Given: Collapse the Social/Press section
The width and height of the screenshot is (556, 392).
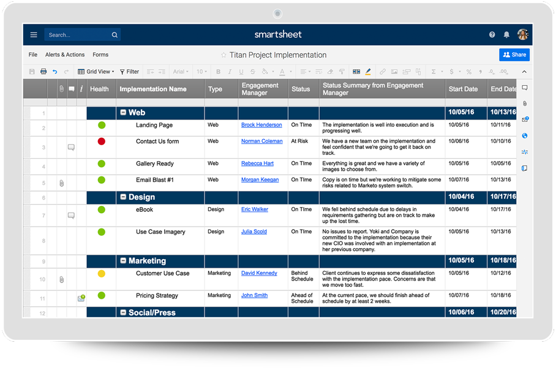Looking at the screenshot, I should 123,312.
